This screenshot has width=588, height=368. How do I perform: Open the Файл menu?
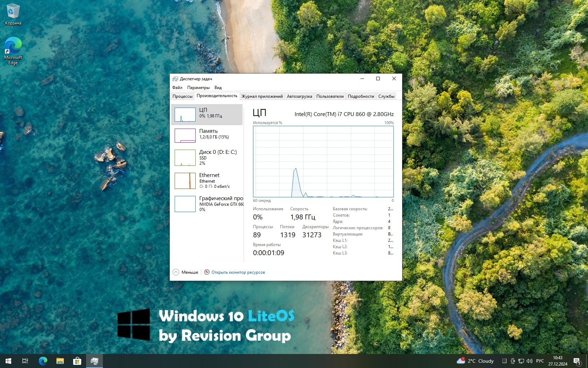click(177, 88)
